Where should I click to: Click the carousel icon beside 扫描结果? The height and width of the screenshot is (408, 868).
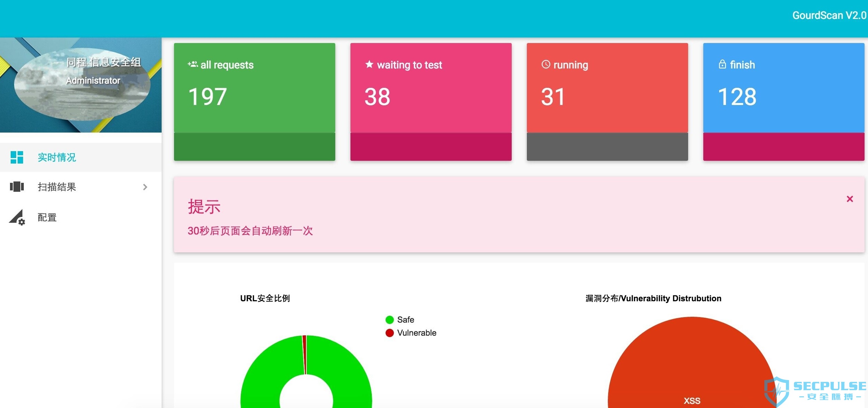[17, 187]
